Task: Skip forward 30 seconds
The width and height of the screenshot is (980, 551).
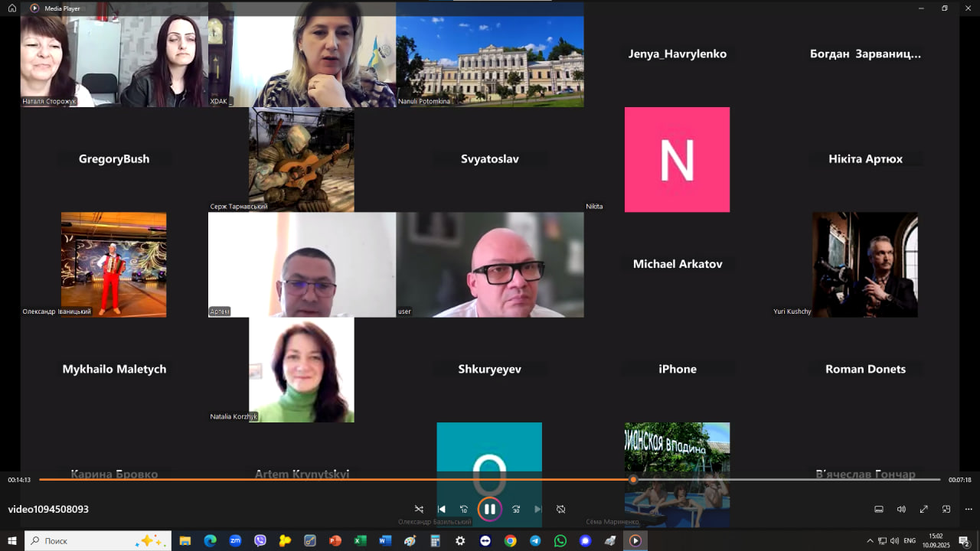Action: click(516, 509)
